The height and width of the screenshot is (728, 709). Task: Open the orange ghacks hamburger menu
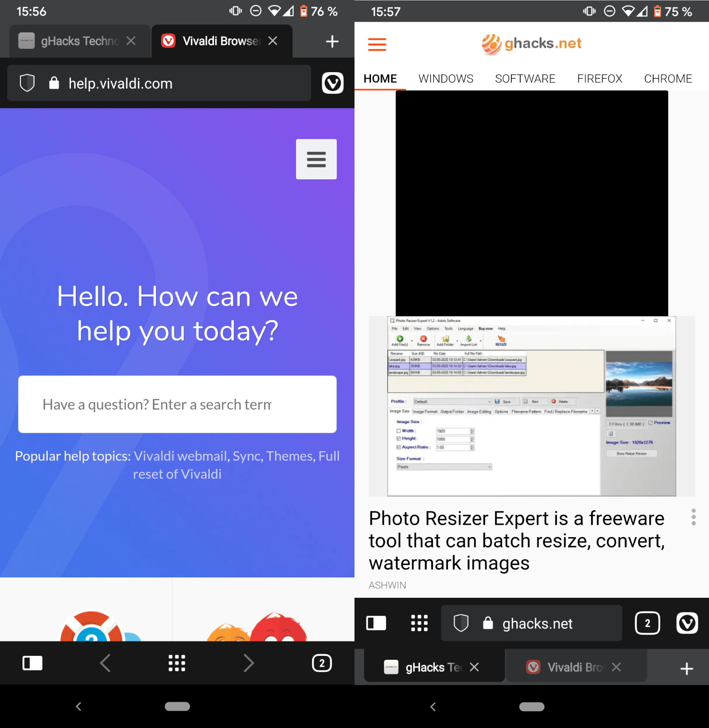point(377,44)
